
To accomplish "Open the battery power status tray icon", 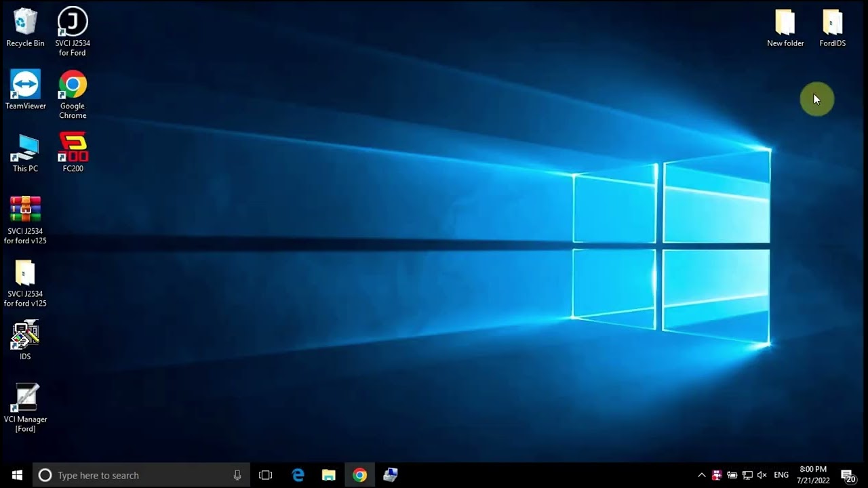I will click(732, 475).
